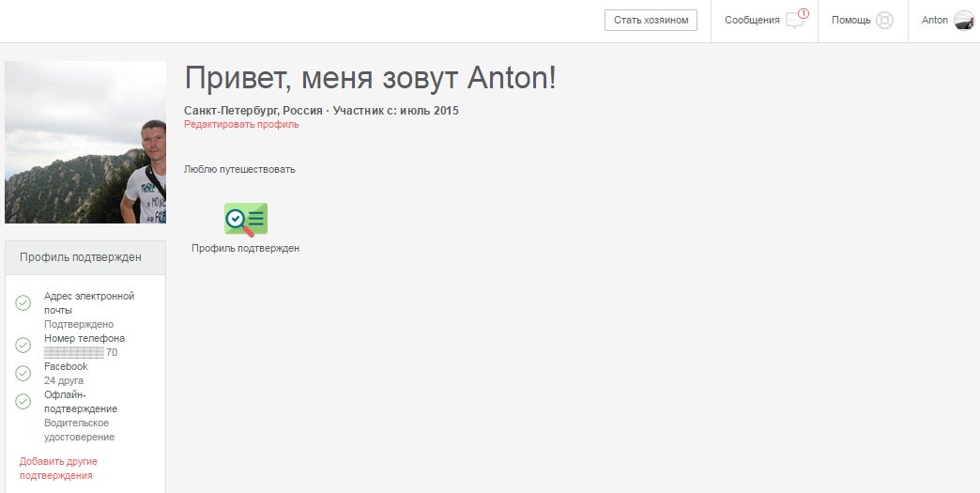Click the red notification badge on messages
Screen dimensions: 980x493
804,13
